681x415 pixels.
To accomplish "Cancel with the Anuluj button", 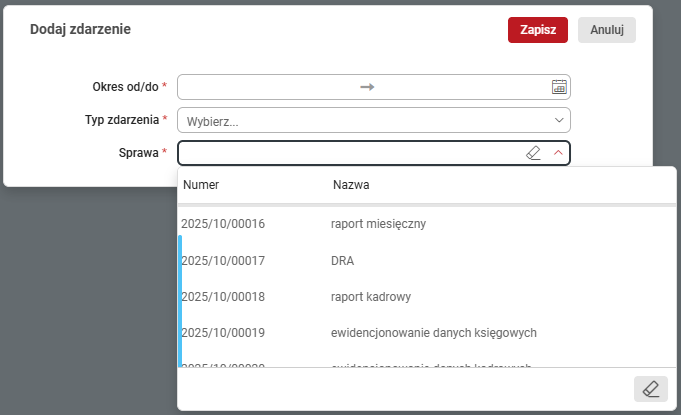I will coord(607,30).
